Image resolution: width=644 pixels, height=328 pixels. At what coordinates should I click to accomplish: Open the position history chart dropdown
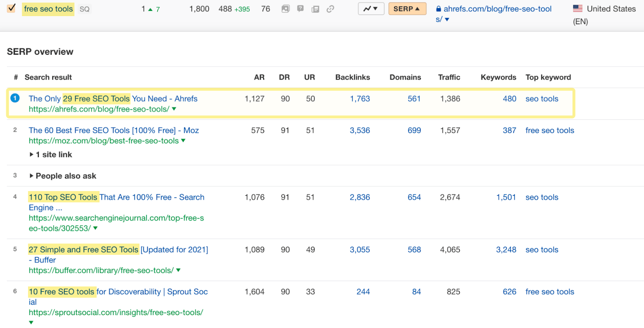[x=371, y=9]
